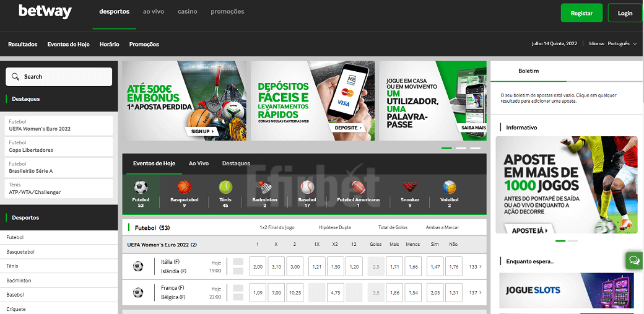The image size is (644, 314).
Task: Select the Basquetebol basketball icon
Action: [185, 188]
